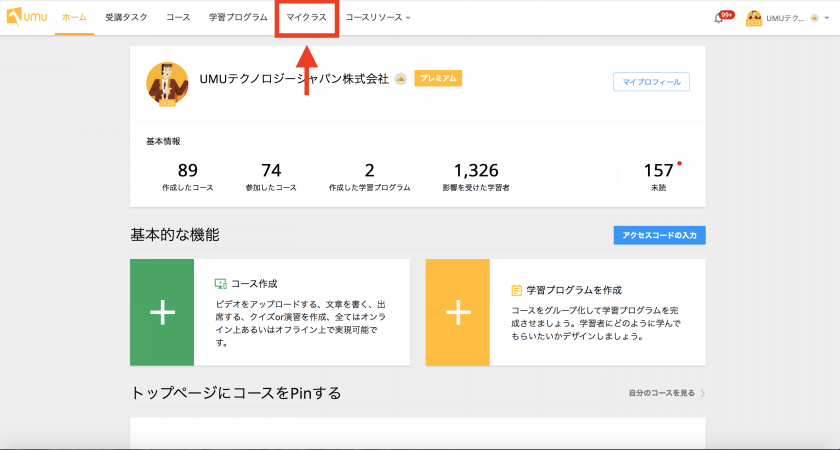The height and width of the screenshot is (450, 840).
Task: Click the green plus course creation tile
Action: [162, 312]
